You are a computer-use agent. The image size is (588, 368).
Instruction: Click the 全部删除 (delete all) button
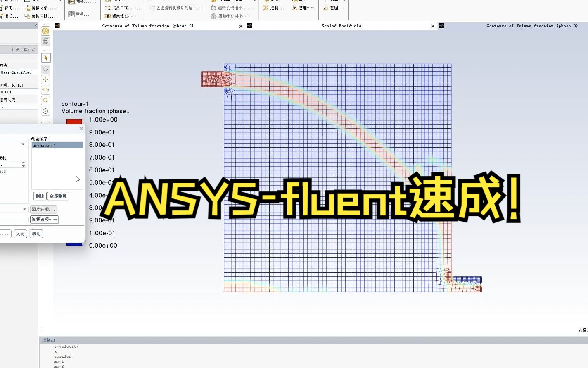[x=58, y=196]
